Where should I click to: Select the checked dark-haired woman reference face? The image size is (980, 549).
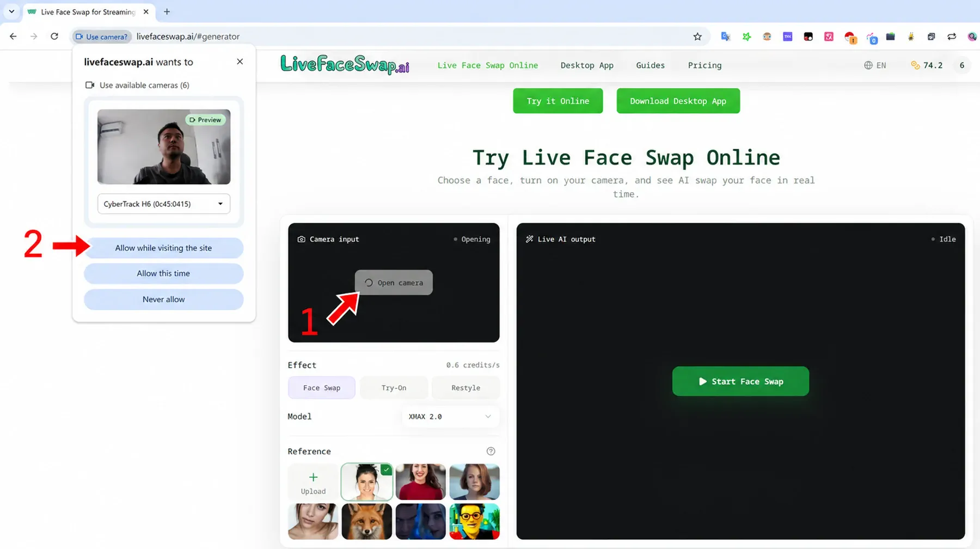point(367,482)
